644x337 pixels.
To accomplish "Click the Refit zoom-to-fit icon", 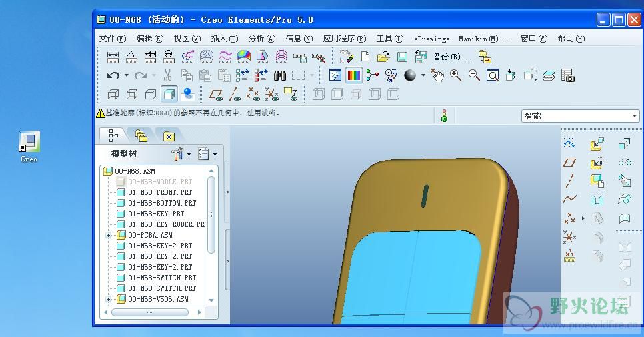I will [493, 75].
